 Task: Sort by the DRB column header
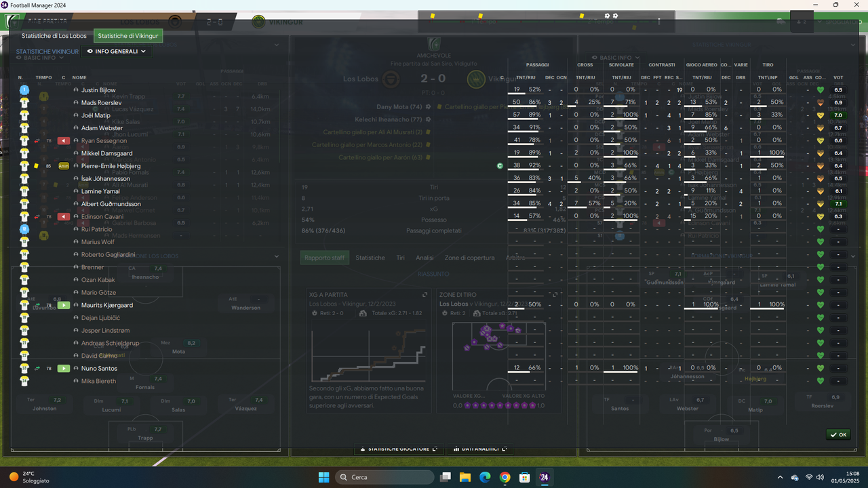[x=741, y=77]
